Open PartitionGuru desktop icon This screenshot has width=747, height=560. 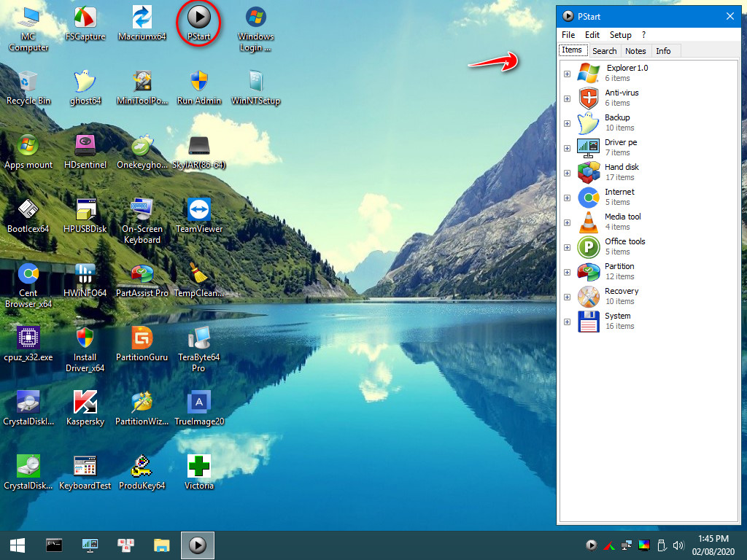(142, 344)
